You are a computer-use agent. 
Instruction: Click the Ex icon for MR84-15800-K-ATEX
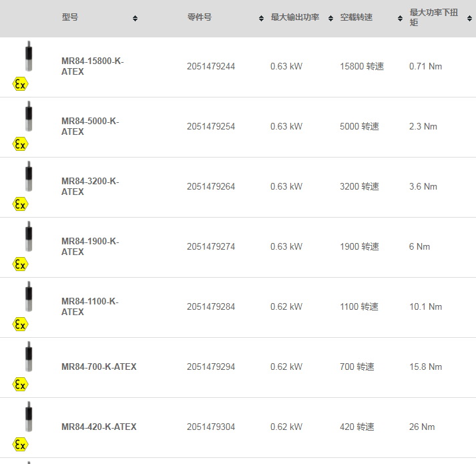click(x=20, y=84)
